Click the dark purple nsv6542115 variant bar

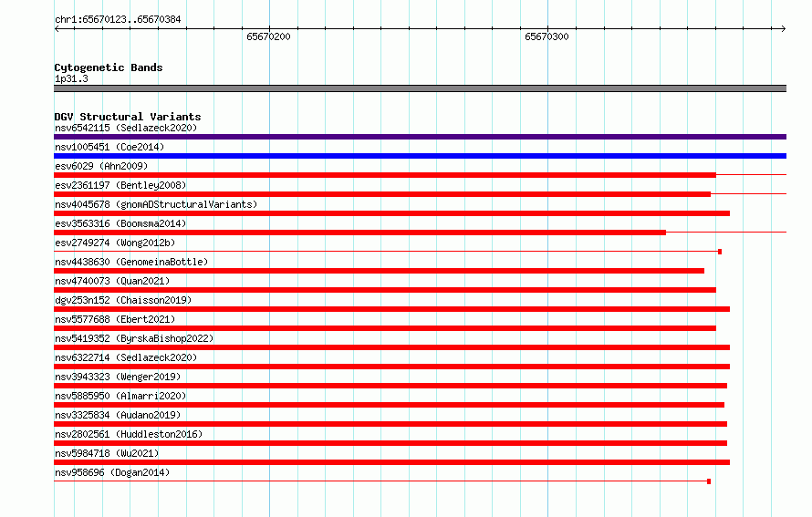(420, 137)
